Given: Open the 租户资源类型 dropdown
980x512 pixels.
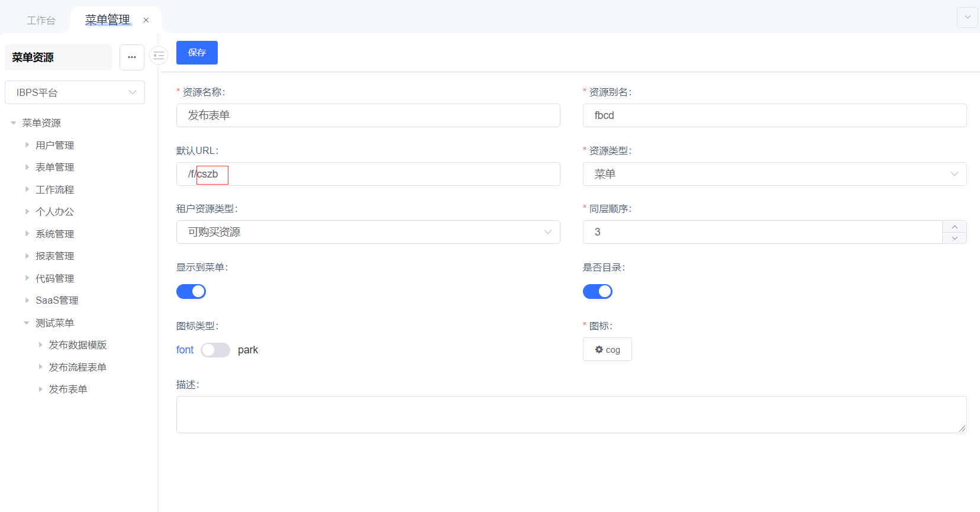Looking at the screenshot, I should pyautogui.click(x=367, y=232).
